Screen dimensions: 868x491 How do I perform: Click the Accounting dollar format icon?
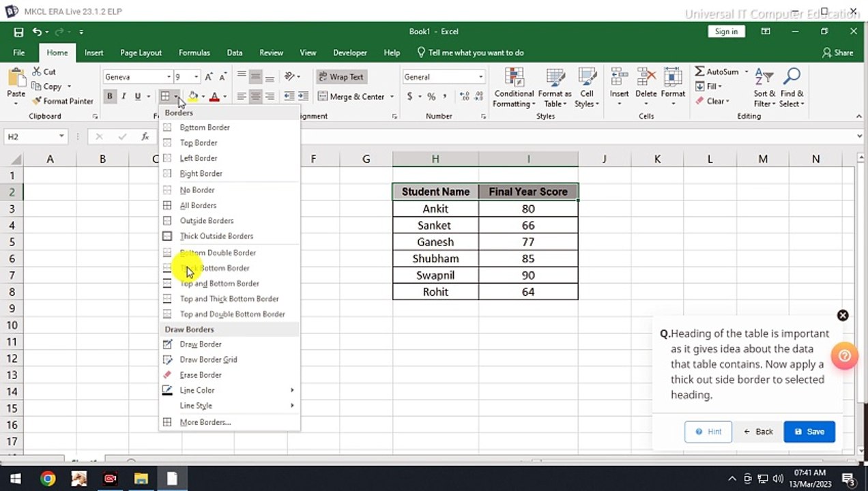[x=409, y=97]
